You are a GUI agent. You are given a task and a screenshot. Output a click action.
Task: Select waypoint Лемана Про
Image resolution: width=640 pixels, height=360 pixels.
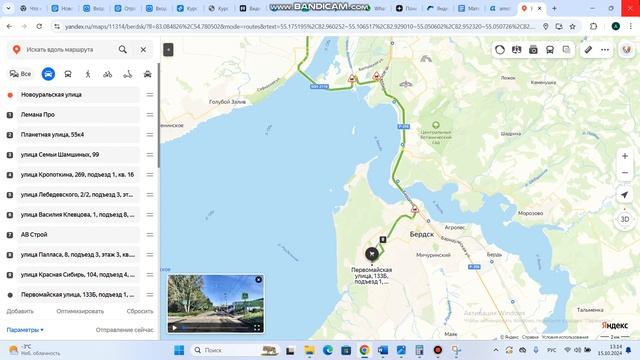coord(78,115)
